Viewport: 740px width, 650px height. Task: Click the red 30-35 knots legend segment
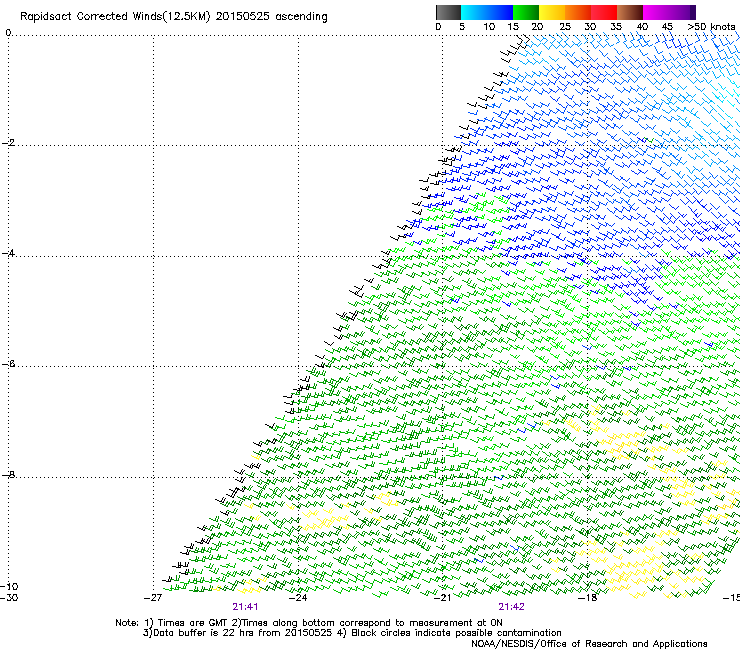click(604, 12)
